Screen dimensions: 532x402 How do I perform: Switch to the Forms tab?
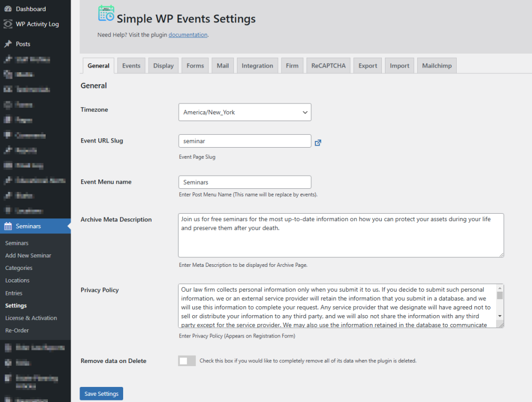195,66
